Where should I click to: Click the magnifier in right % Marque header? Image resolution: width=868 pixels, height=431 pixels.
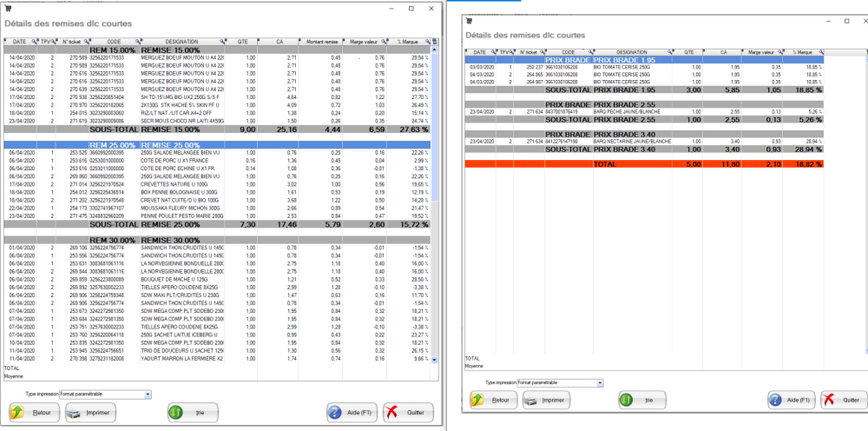(x=819, y=53)
